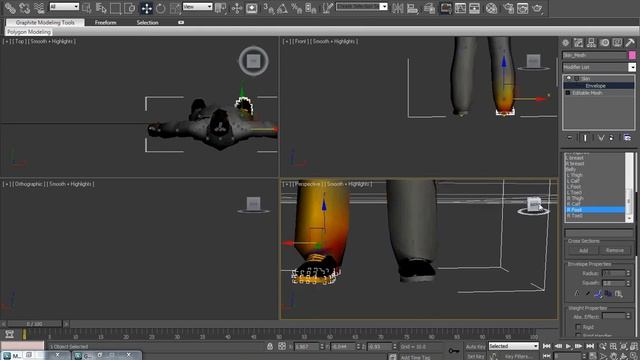Open the Modifier List dropdown

[x=599, y=67]
